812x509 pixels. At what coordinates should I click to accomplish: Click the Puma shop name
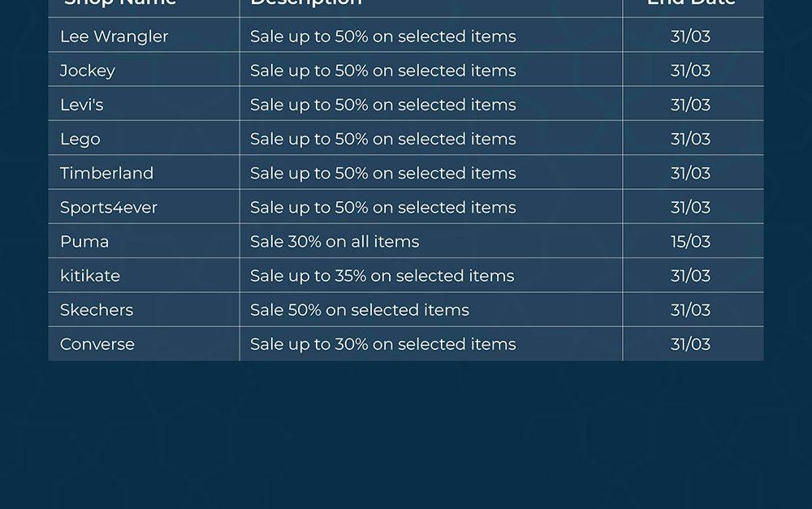(84, 241)
